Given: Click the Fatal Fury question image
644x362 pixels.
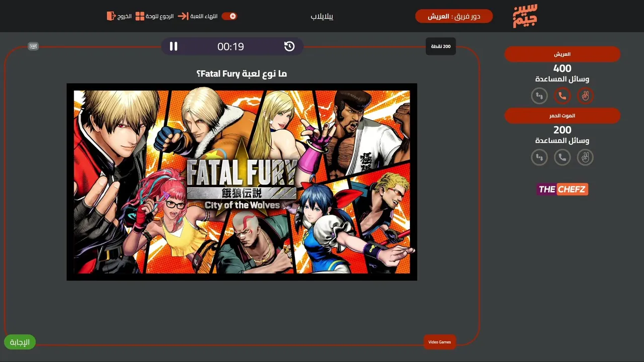Looking at the screenshot, I should pyautogui.click(x=242, y=182).
